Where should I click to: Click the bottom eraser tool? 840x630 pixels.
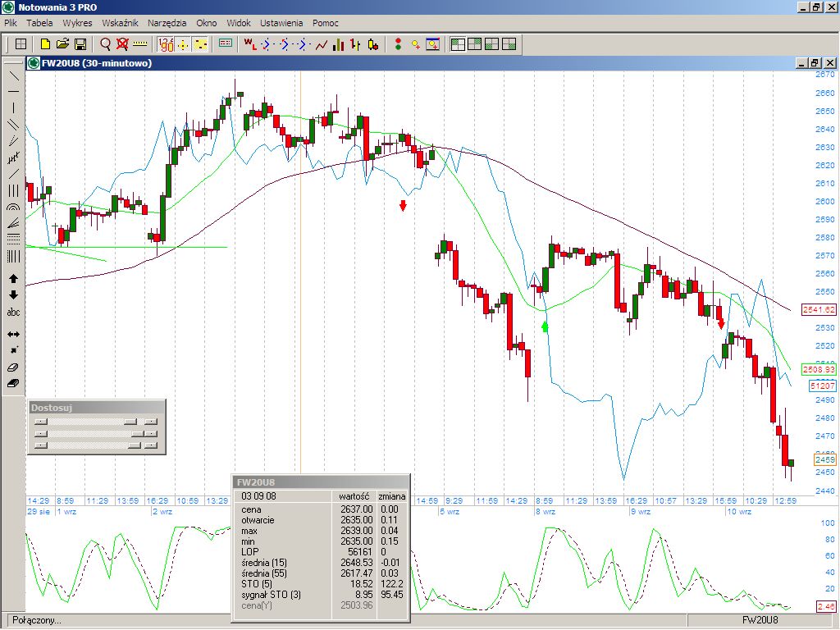pyautogui.click(x=13, y=383)
